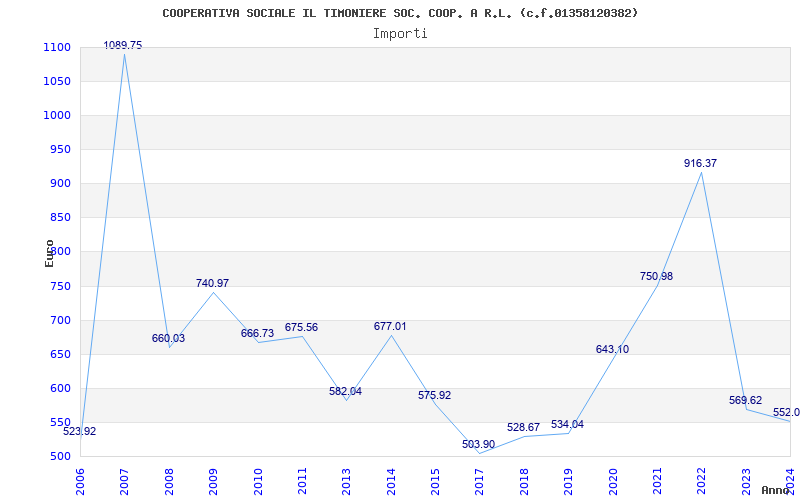
Task: Click the 575.92 data label
Action: point(435,395)
